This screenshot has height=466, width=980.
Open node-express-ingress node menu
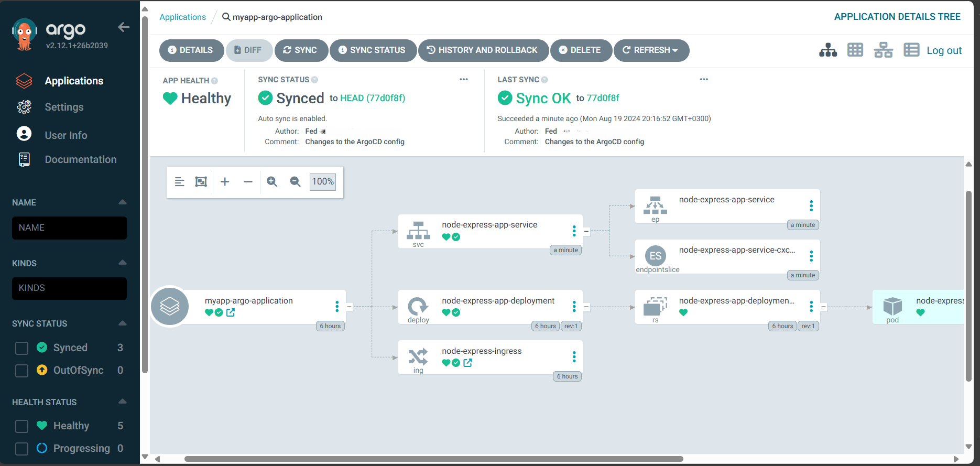tap(574, 357)
